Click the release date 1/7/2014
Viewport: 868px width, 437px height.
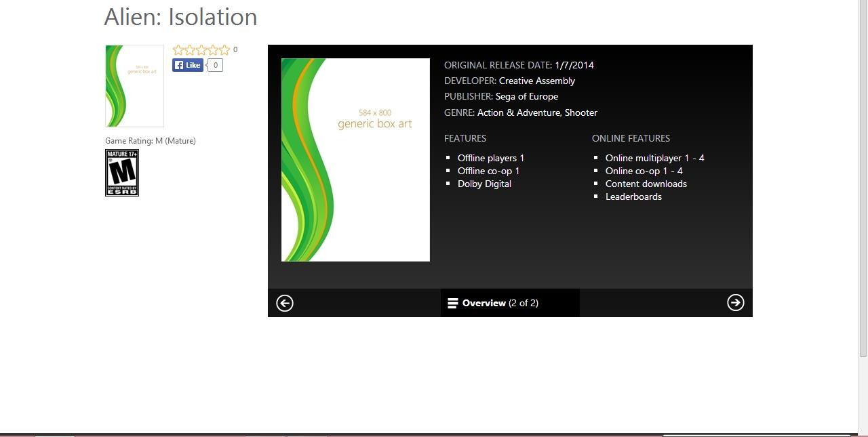pos(574,65)
